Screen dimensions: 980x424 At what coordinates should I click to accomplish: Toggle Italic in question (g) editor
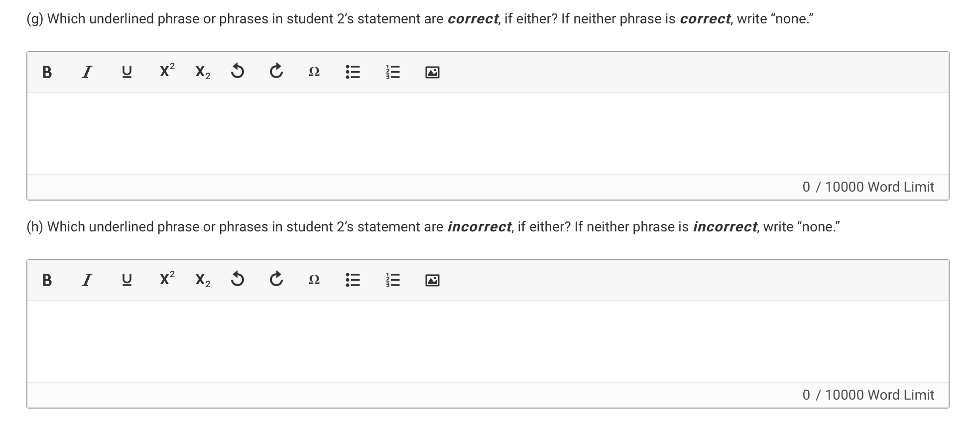(87, 72)
